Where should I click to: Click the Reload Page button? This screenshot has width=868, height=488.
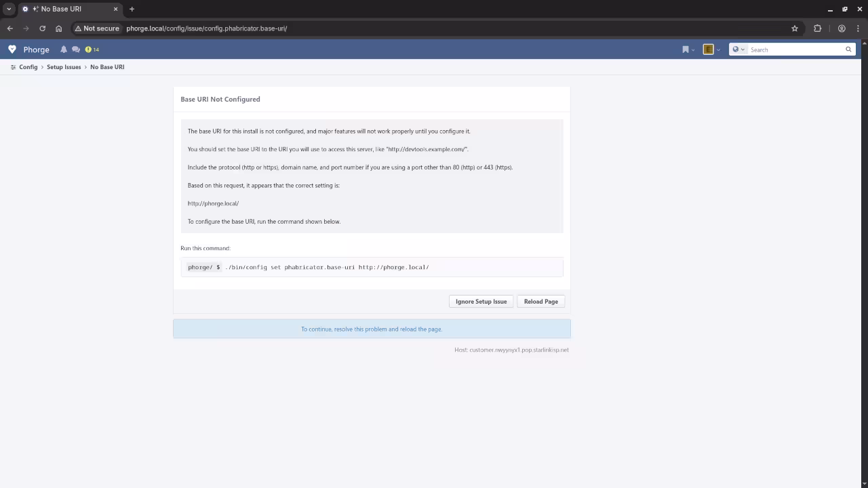[540, 302]
